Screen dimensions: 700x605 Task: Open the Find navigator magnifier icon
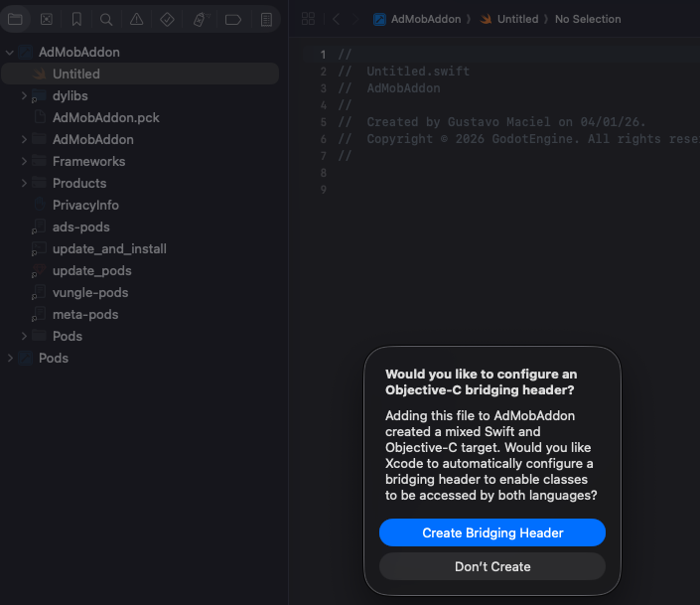tap(106, 19)
